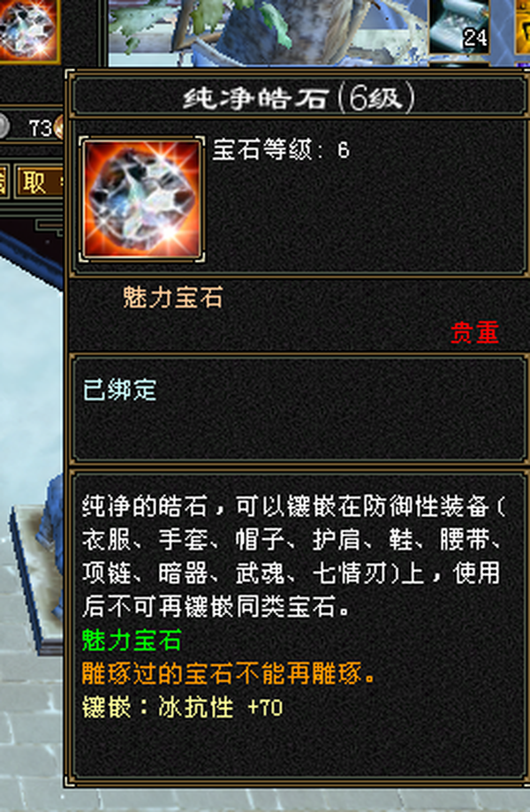Click the tan 魅力宝石 category label
The width and height of the screenshot is (530, 812).
click(172, 298)
